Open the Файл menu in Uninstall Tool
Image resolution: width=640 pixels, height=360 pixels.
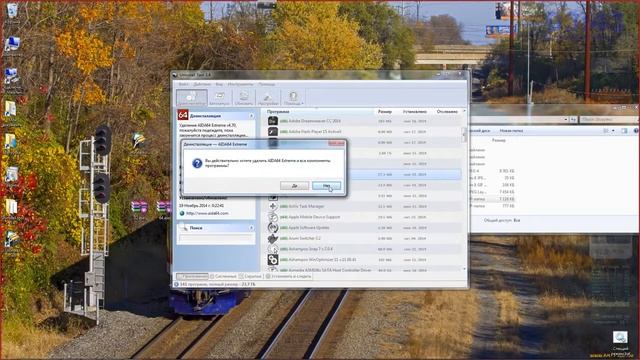click(x=183, y=84)
